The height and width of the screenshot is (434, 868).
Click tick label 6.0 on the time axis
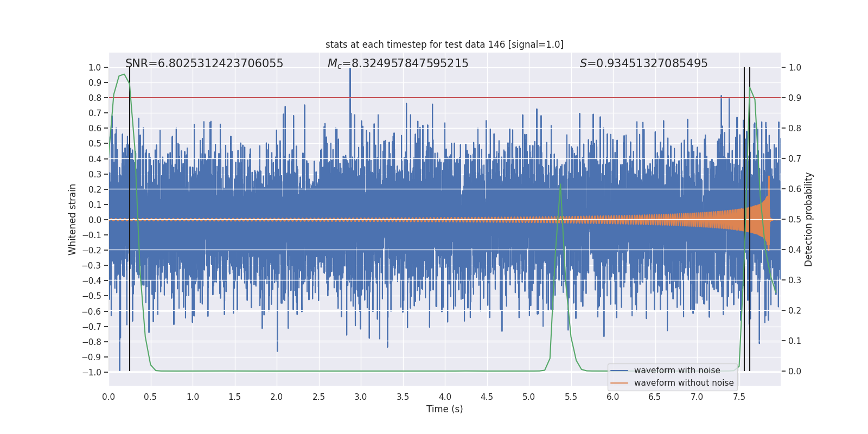tap(613, 397)
